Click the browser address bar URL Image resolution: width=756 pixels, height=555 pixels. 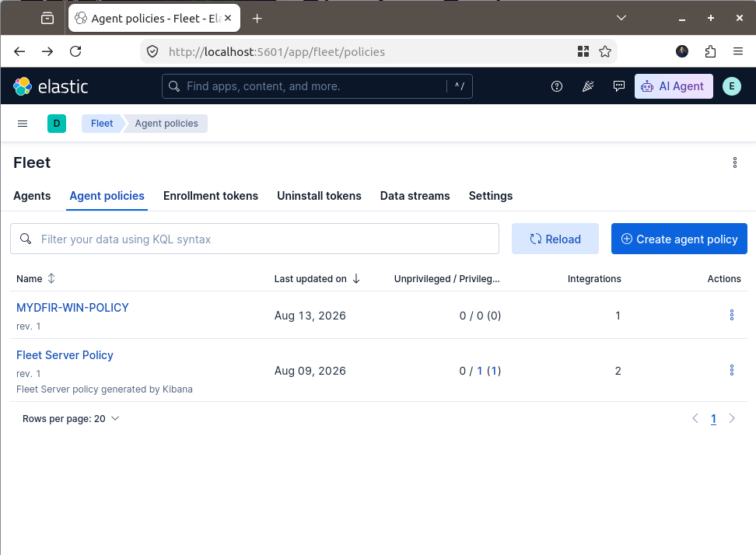(276, 51)
